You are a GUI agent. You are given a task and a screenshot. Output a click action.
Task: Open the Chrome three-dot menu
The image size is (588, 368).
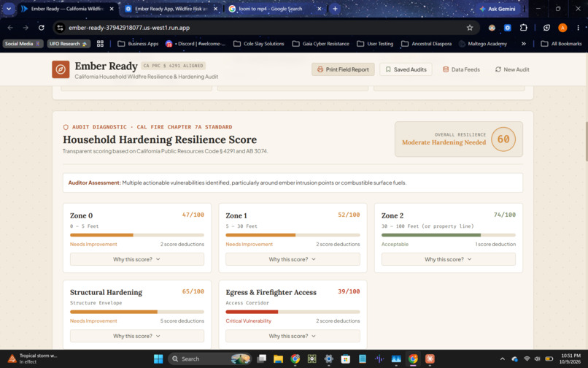click(x=578, y=28)
